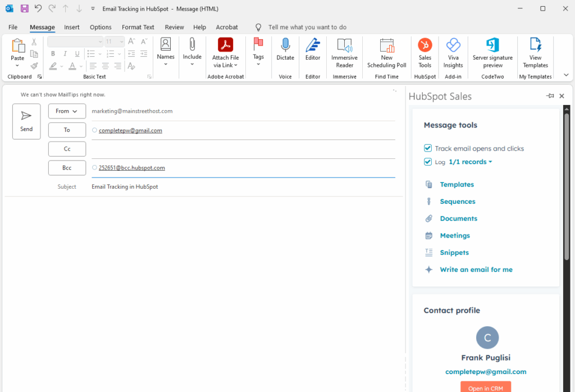Open Immersive Reader
575x392 pixels.
tap(344, 53)
